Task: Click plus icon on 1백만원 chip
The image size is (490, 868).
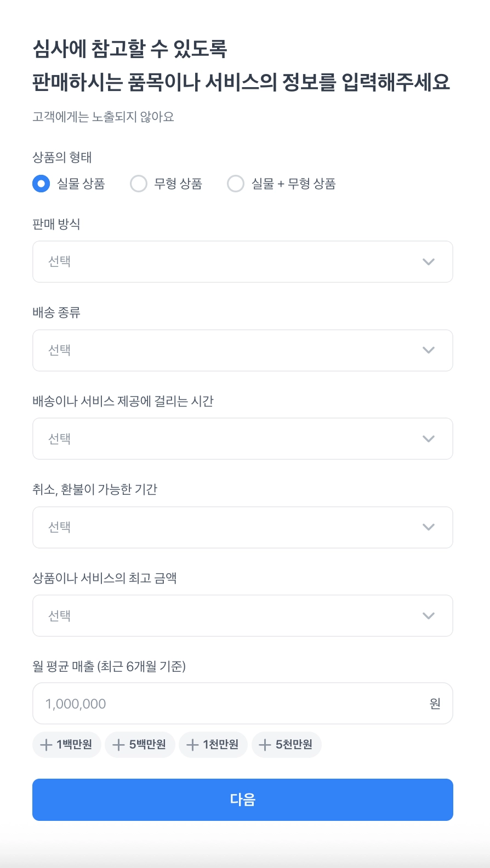Action: click(x=47, y=745)
